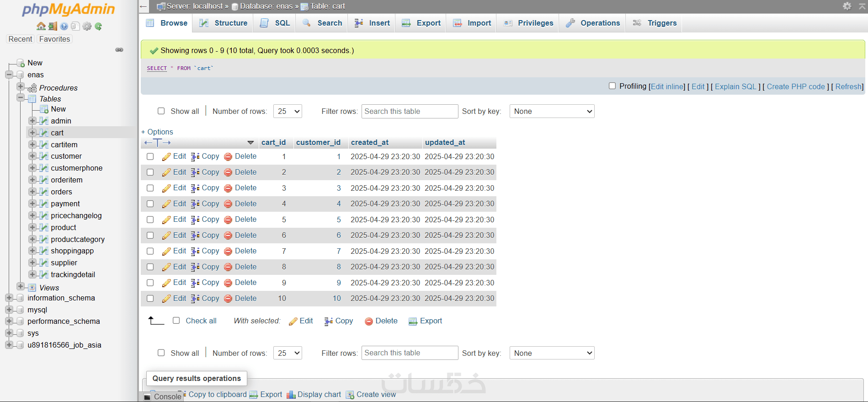Click the Edit inline link
868x402 pixels.
pyautogui.click(x=668, y=86)
